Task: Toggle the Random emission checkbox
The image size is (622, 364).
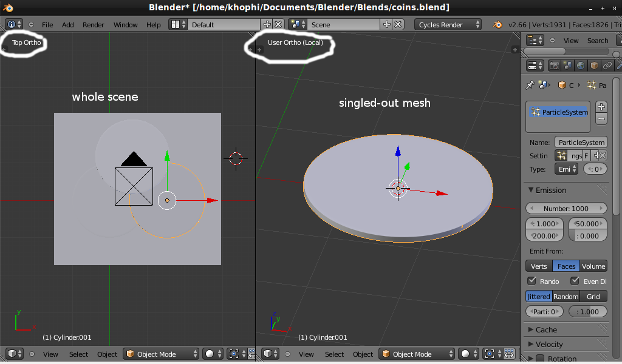Action: pyautogui.click(x=532, y=281)
